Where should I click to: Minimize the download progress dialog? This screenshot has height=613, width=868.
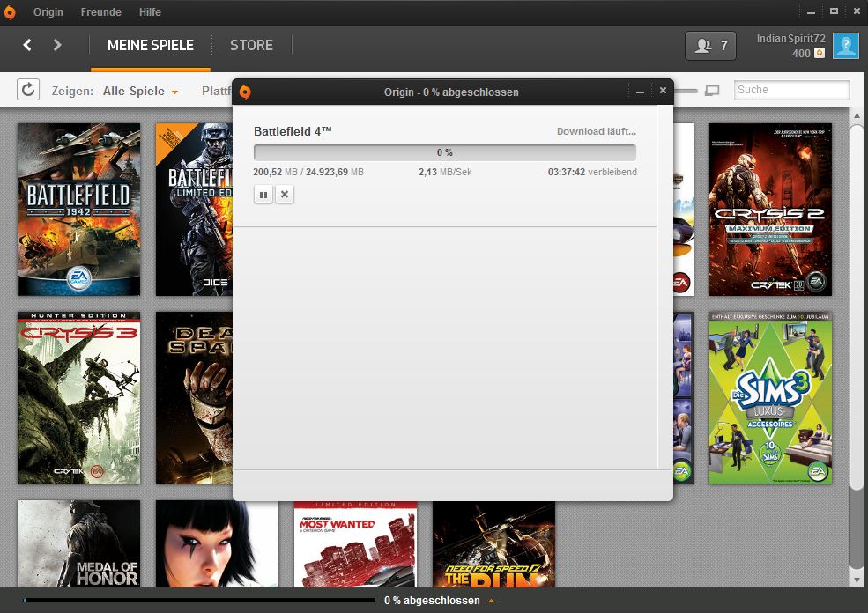640,92
